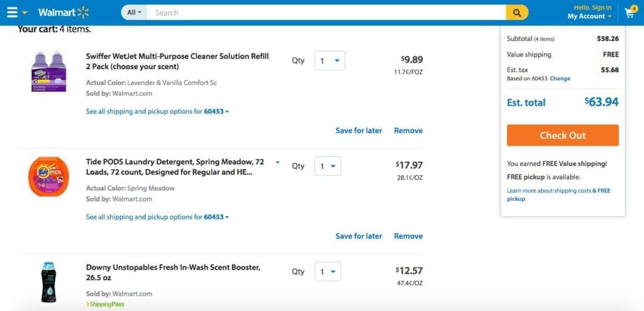Image resolution: width=644 pixels, height=311 pixels.
Task: Change the tax ZIP code
Action: click(x=560, y=79)
